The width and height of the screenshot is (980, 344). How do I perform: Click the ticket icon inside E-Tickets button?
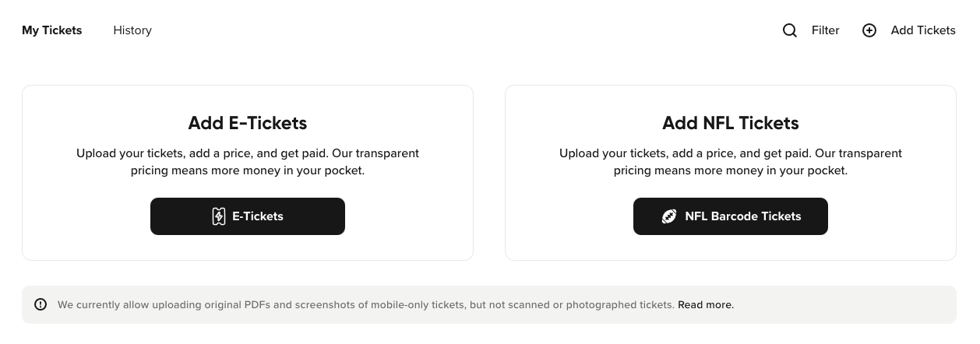(219, 216)
